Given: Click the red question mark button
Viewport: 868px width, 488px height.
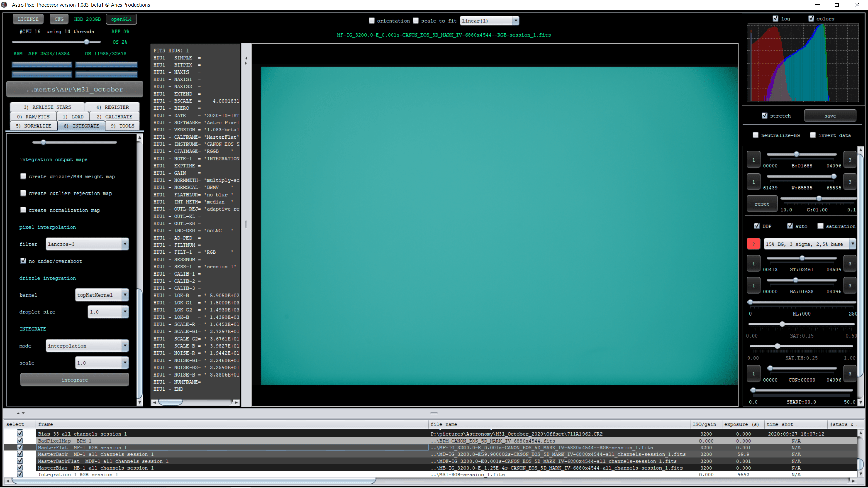Looking at the screenshot, I should 753,244.
